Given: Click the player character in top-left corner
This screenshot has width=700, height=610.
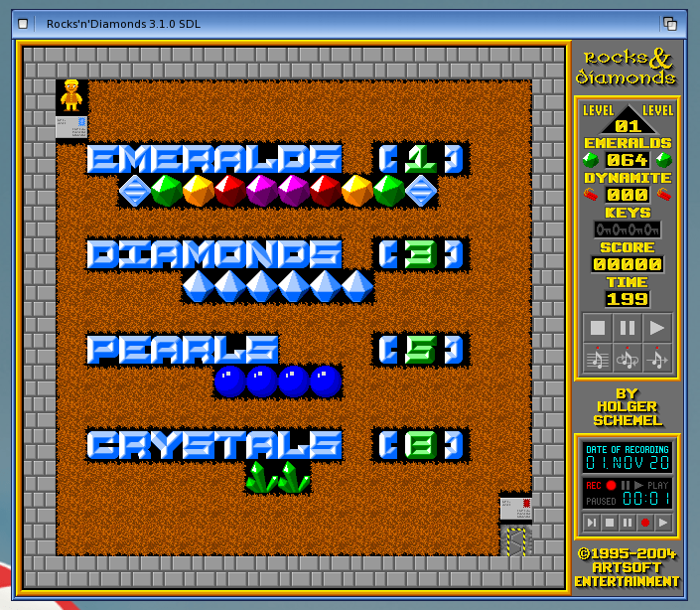Looking at the screenshot, I should 71,95.
